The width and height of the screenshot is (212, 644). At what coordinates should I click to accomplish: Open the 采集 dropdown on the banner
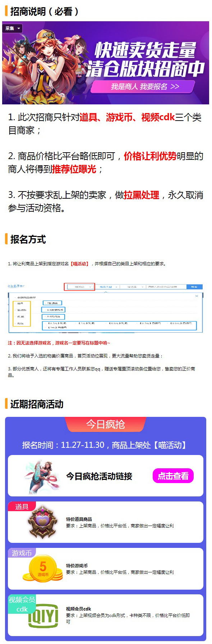coord(13,28)
